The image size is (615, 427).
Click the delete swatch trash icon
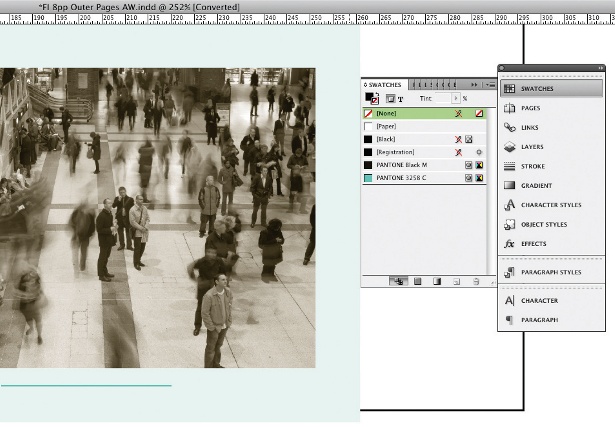click(477, 282)
